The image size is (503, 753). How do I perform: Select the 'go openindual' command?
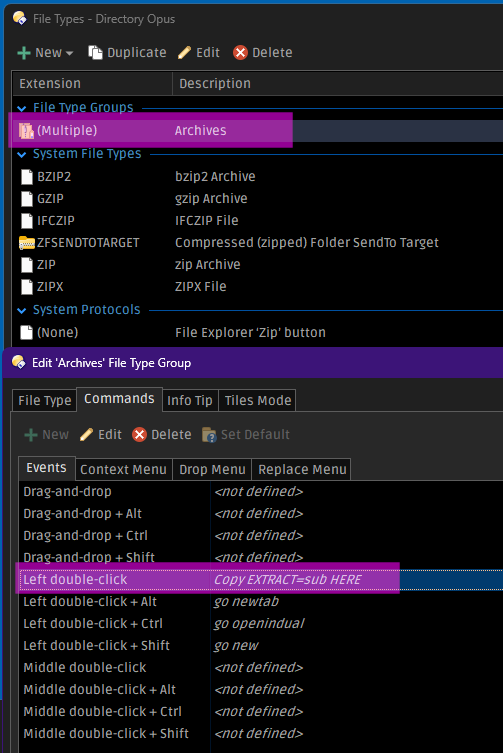[x=259, y=624]
